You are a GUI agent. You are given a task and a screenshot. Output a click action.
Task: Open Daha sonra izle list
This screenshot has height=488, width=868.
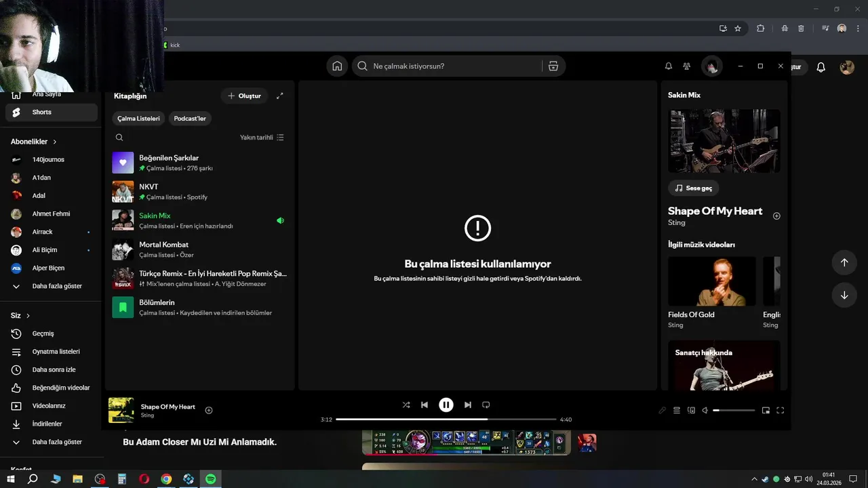coord(52,369)
